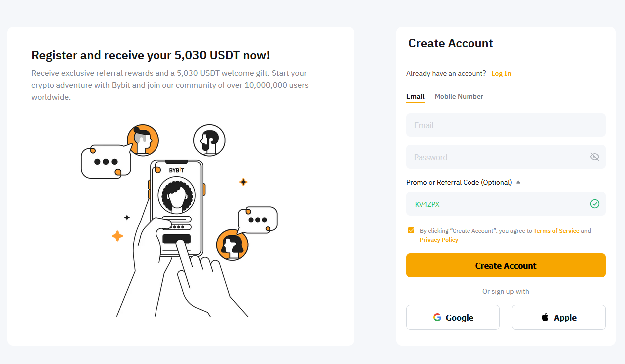The width and height of the screenshot is (625, 364).
Task: Click the green referral code checkmark icon
Action: [594, 204]
